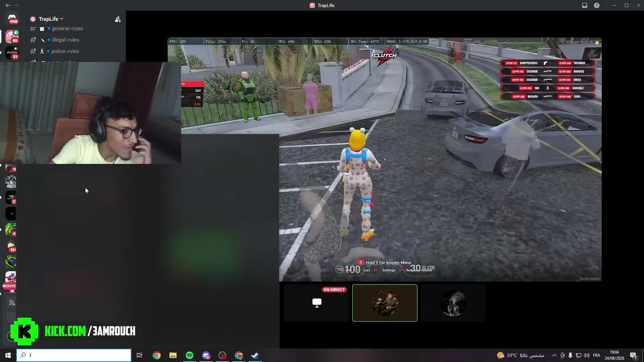
Task: Switch the FRA keyboard language indicator
Action: click(596, 355)
